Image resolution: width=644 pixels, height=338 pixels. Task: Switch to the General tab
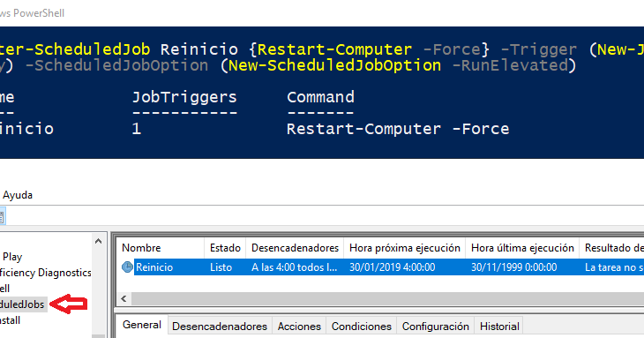click(x=142, y=325)
